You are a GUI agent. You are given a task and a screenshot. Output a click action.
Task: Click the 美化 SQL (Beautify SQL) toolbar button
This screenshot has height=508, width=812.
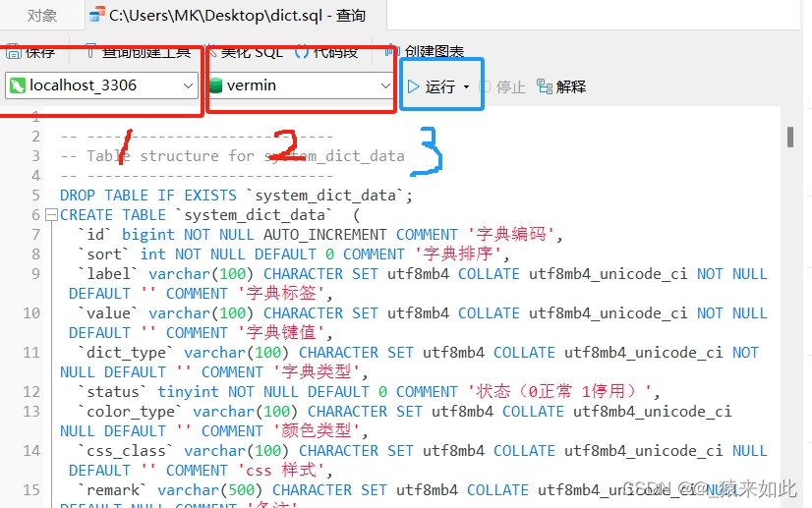pos(244,51)
